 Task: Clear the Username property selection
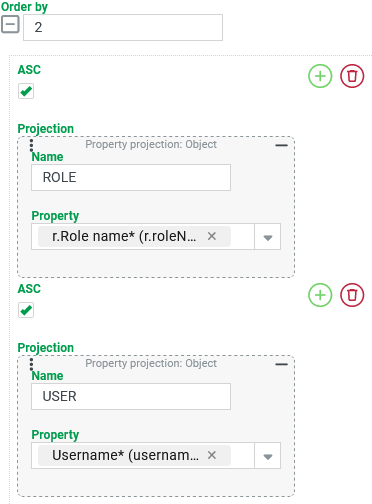tap(212, 455)
